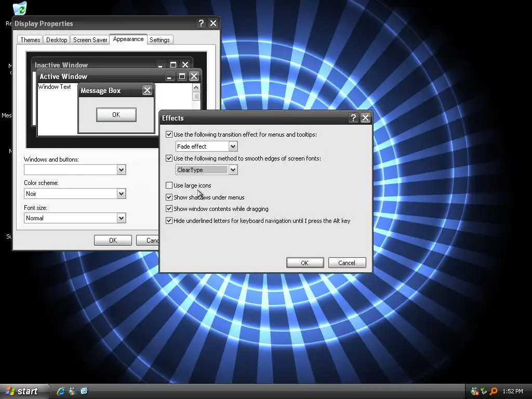Uncheck smooth edges of screen fonts

169,158
